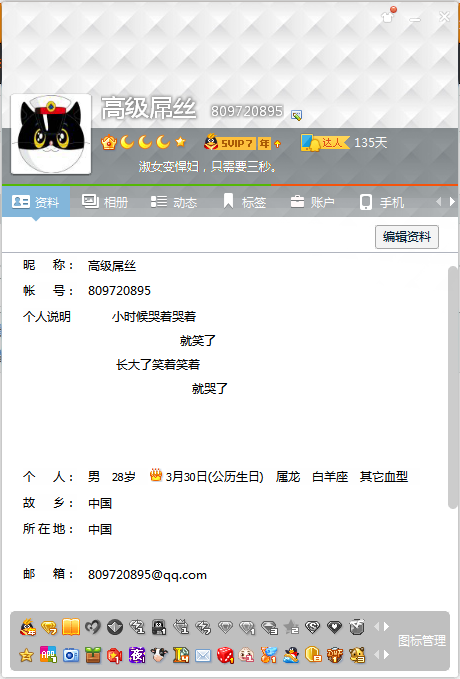This screenshot has height=679, width=460.
Task: Open the orange book icon
Action: pos(71,627)
